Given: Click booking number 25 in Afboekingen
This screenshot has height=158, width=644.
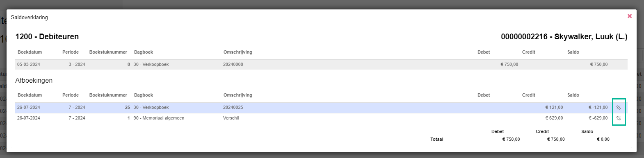Looking at the screenshot, I should coord(128,108).
